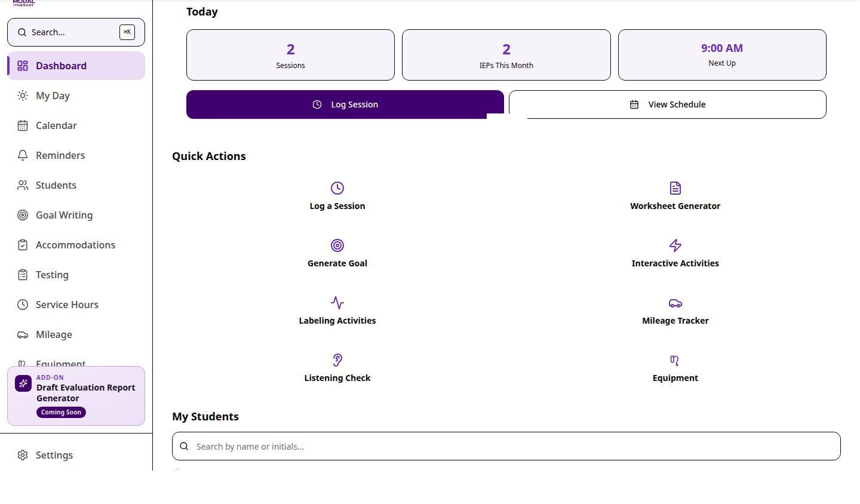
Task: Click the Labeling Activities pulse icon
Action: pos(337,303)
